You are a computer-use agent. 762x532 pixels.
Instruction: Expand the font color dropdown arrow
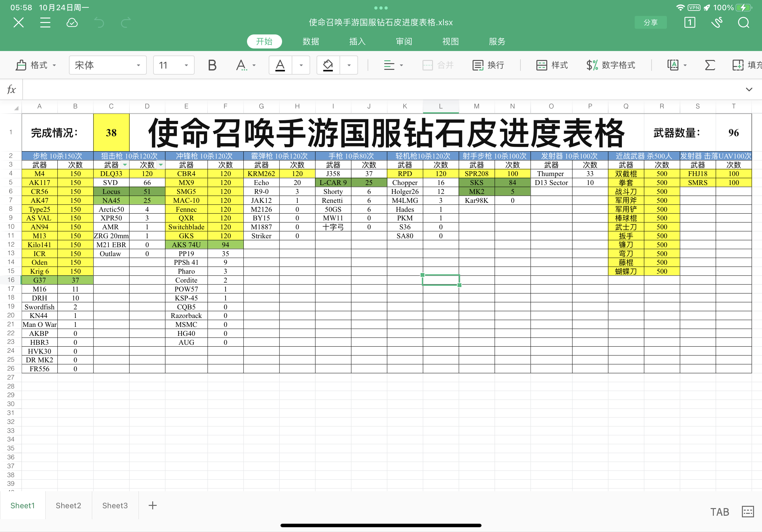tap(301, 65)
